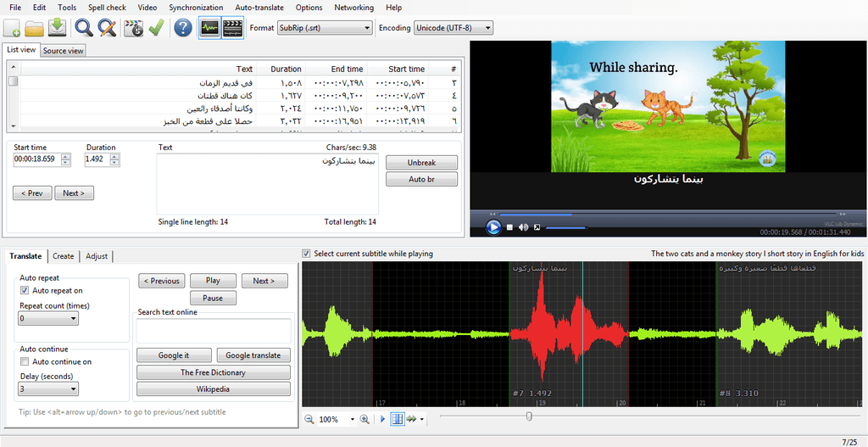Toggle video fullscreen icon
The image size is (868, 447).
(x=537, y=227)
